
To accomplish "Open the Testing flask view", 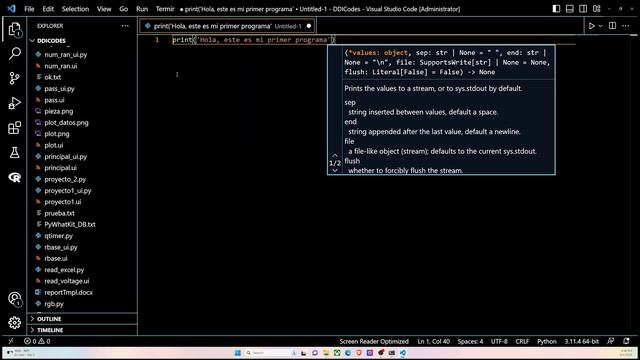I will tap(15, 153).
